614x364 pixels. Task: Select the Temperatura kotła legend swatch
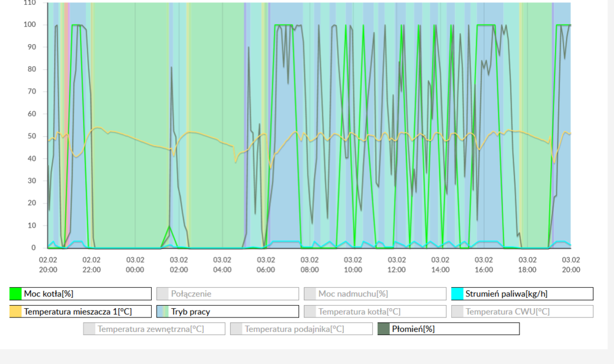(x=310, y=311)
